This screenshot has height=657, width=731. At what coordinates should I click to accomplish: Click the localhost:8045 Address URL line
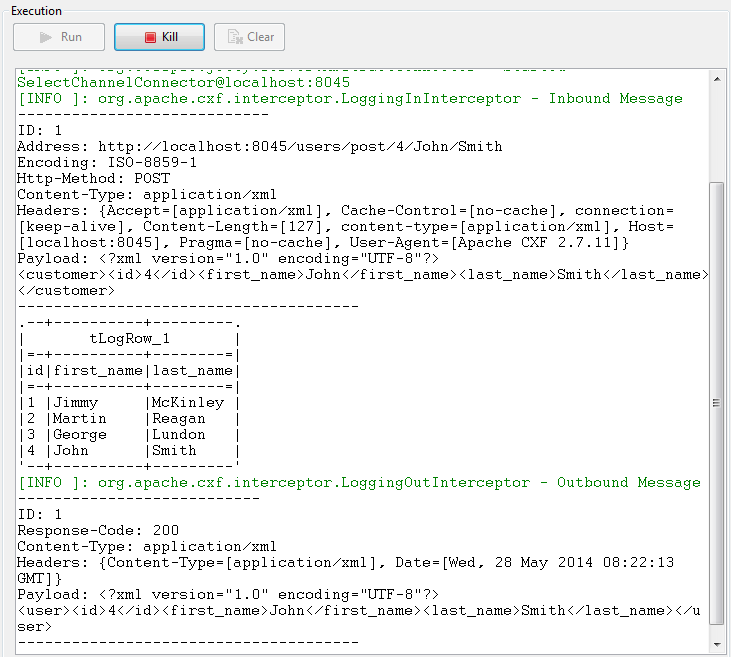click(260, 146)
